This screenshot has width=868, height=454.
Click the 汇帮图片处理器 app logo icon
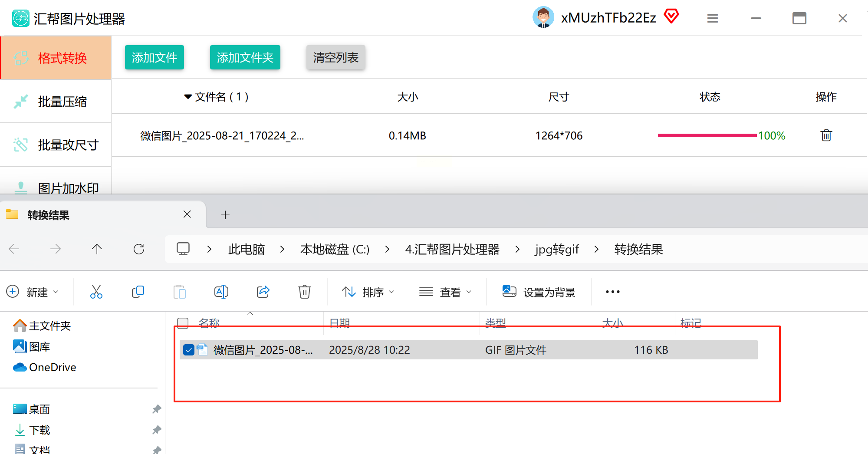click(x=20, y=18)
